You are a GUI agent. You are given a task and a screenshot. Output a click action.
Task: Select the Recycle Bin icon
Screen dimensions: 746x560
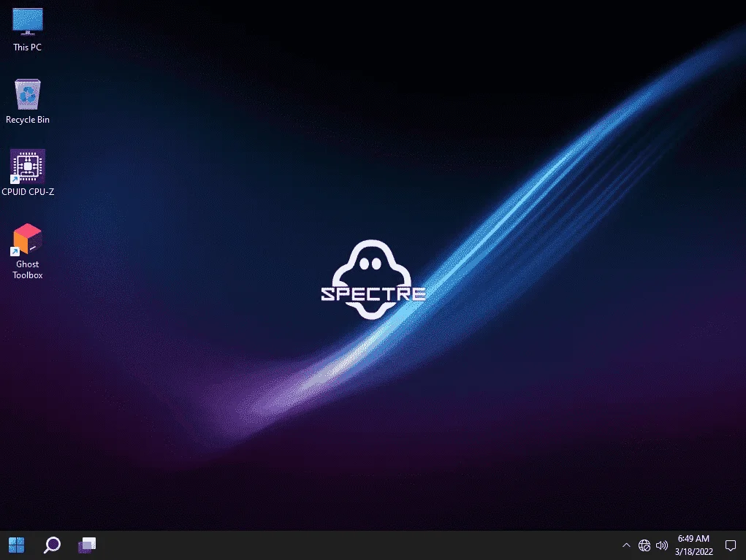click(28, 101)
